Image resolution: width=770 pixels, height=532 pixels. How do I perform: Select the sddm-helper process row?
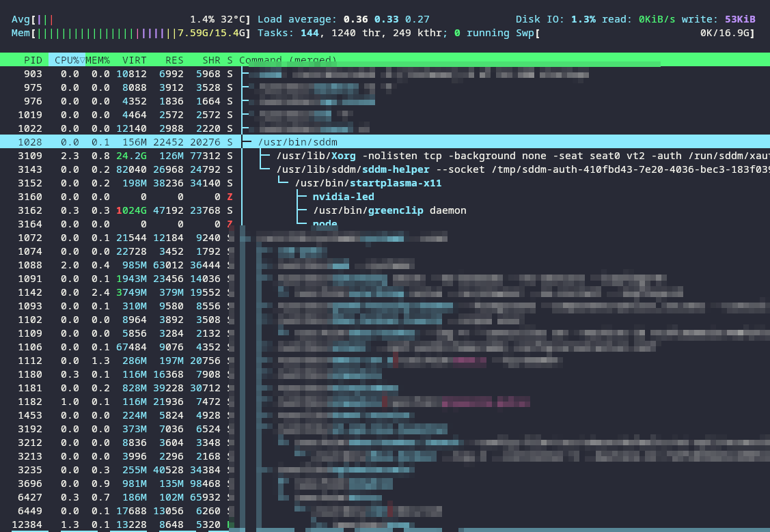[x=385, y=169]
